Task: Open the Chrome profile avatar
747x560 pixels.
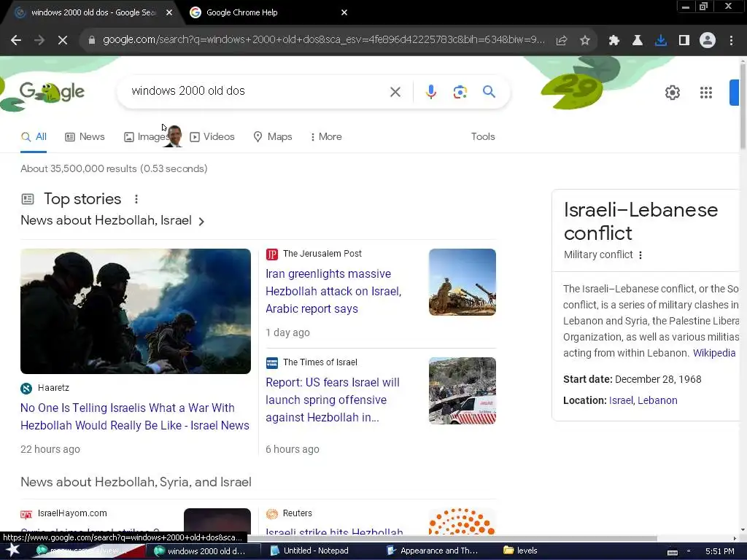Action: [708, 41]
